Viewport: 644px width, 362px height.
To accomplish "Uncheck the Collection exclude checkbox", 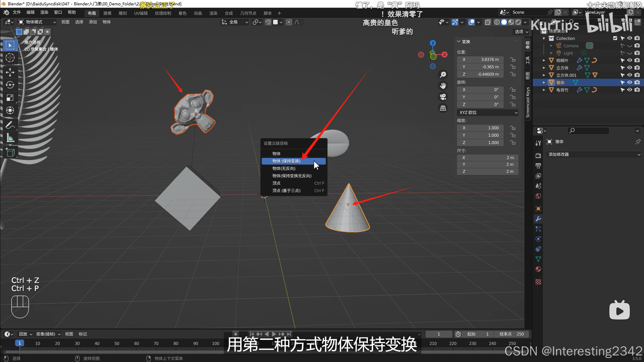I will (x=615, y=38).
